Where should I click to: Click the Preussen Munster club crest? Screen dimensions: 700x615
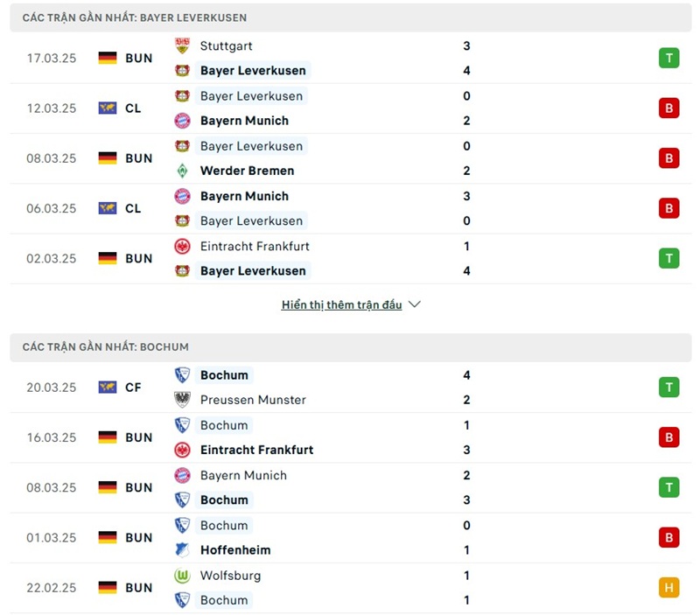click(x=182, y=400)
